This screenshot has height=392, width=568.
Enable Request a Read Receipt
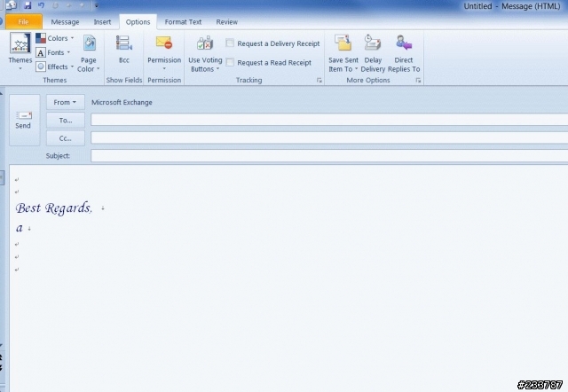pos(230,62)
